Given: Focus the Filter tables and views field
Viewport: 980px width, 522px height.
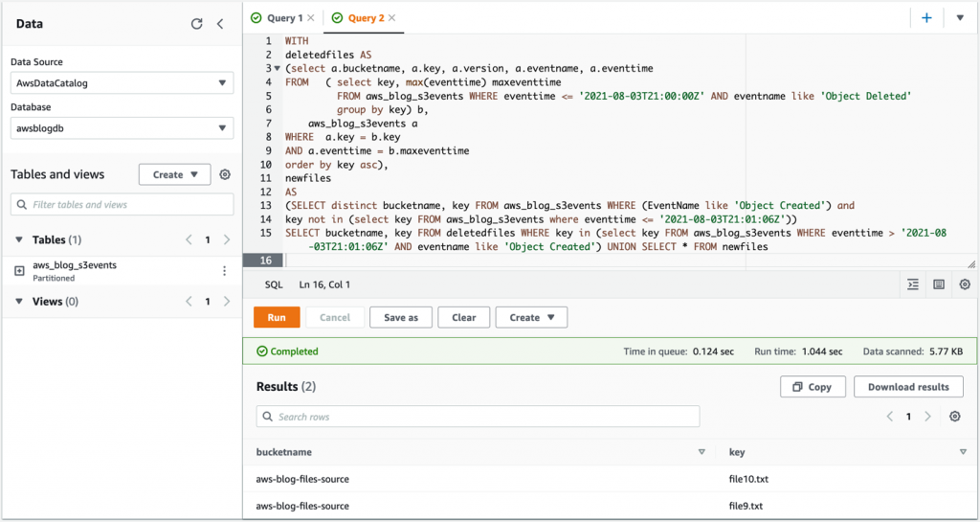Looking at the screenshot, I should tap(122, 204).
